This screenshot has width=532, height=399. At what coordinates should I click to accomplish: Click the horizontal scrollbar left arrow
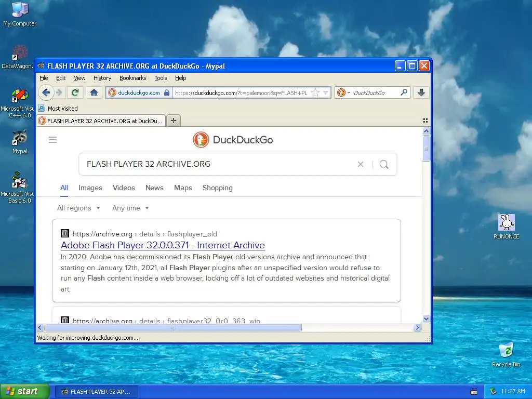point(40,327)
